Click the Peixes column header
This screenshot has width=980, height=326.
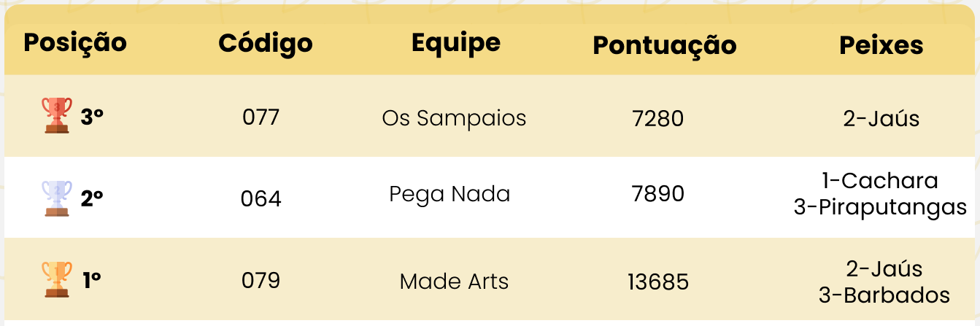click(x=881, y=45)
